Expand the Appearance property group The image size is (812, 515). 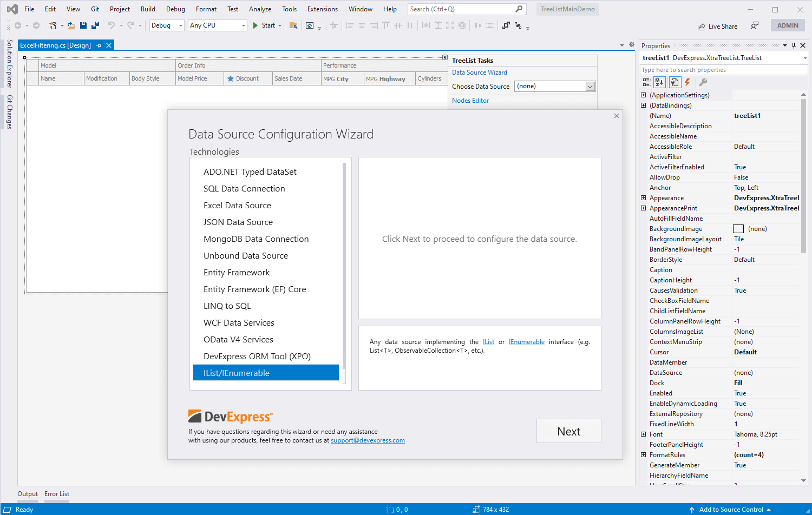[x=643, y=198]
